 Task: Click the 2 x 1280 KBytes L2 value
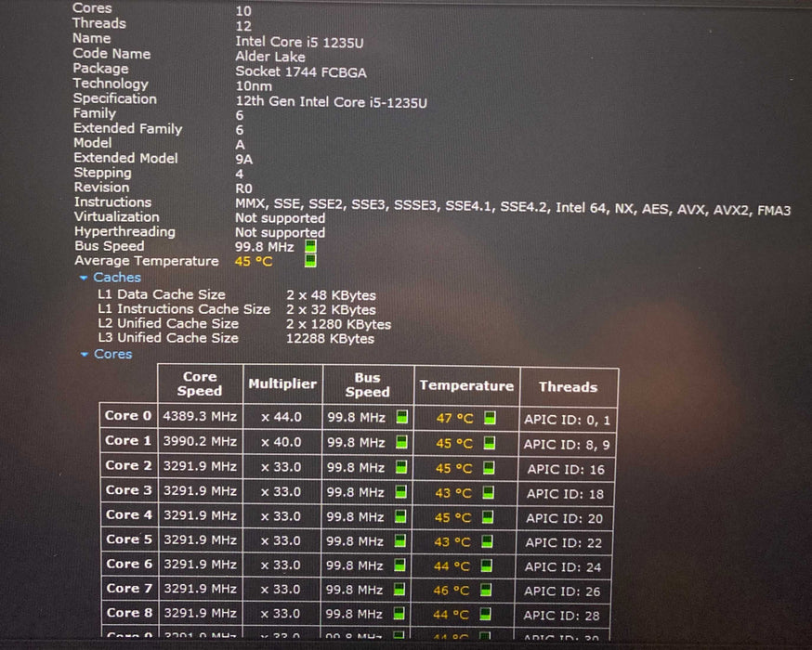(x=339, y=324)
